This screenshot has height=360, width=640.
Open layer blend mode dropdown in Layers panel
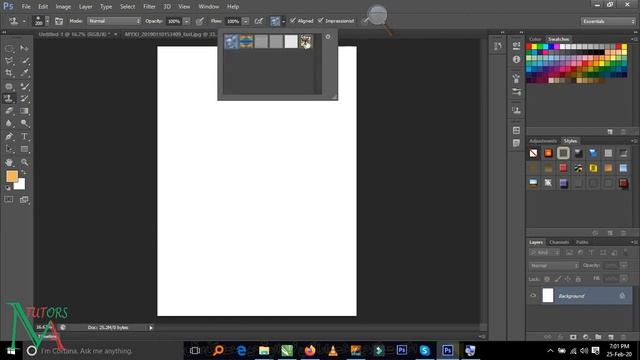pos(554,266)
